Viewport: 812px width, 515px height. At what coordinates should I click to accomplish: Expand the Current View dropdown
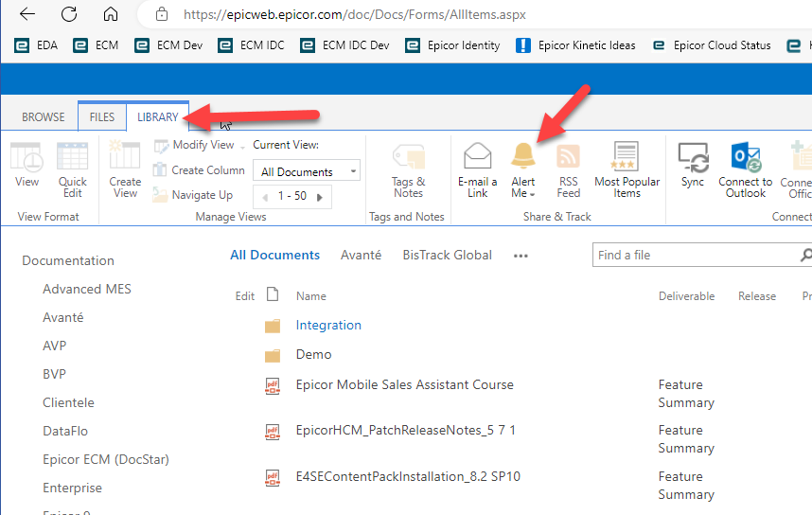pyautogui.click(x=353, y=171)
